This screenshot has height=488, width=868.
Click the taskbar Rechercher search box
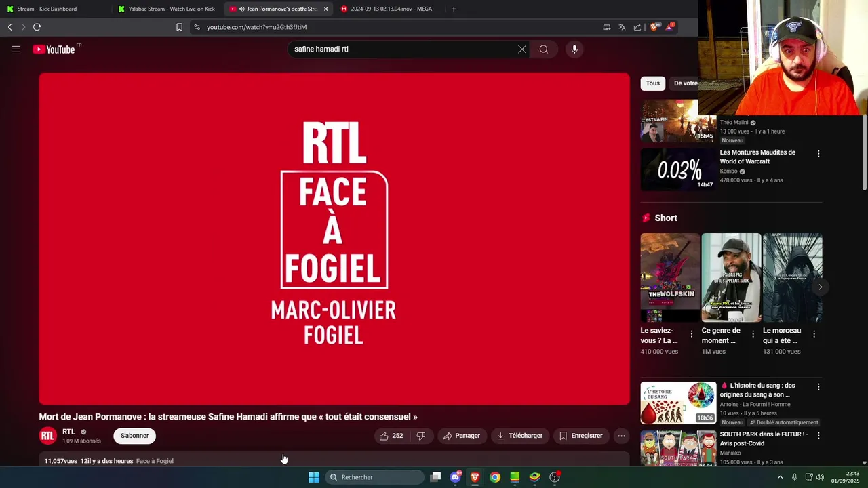(x=375, y=477)
